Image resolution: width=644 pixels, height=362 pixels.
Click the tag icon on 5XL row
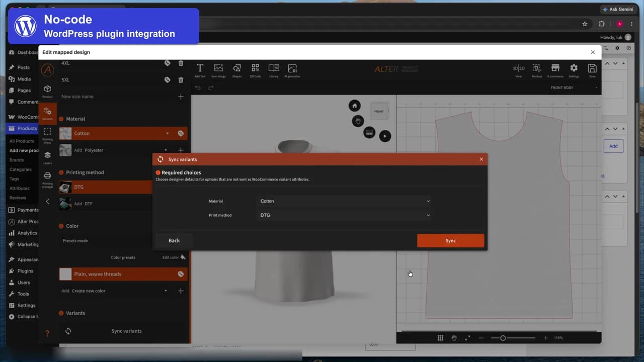click(x=167, y=79)
